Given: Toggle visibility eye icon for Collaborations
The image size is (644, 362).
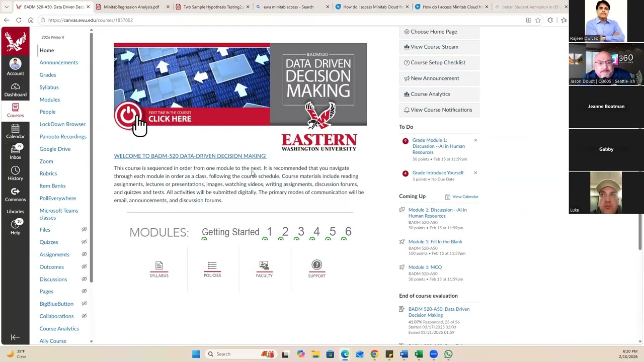Looking at the screenshot, I should 84,316.
